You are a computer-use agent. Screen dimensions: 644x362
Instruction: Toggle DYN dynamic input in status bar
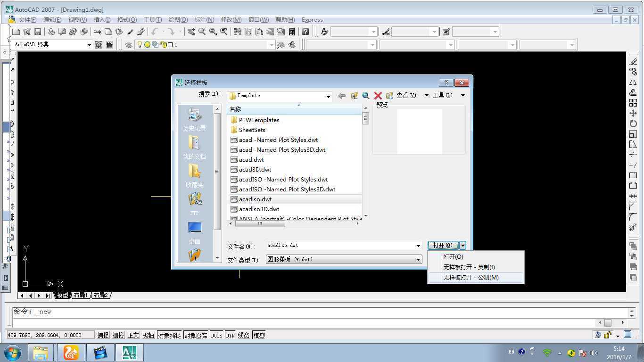[x=230, y=335]
